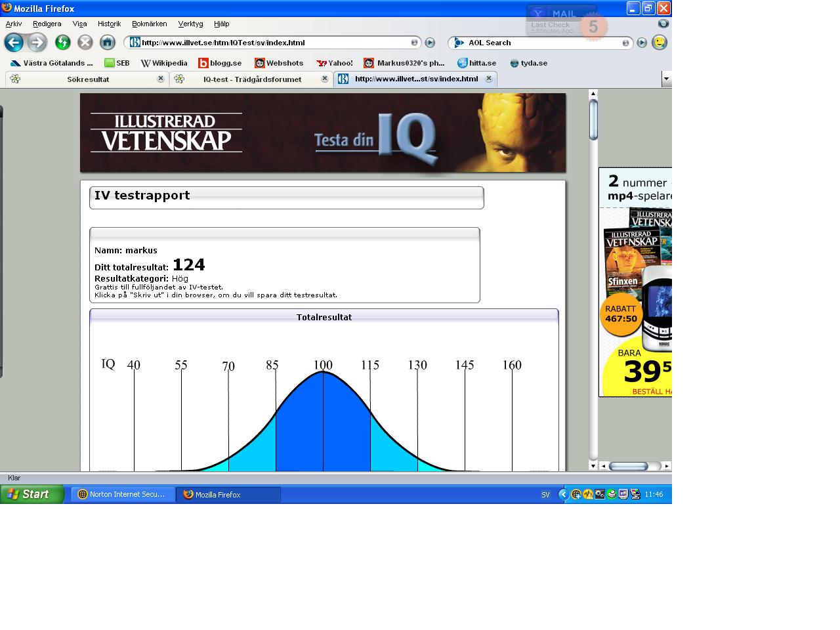Go to the Home page
This screenshot has width=840, height=630.
107,43
